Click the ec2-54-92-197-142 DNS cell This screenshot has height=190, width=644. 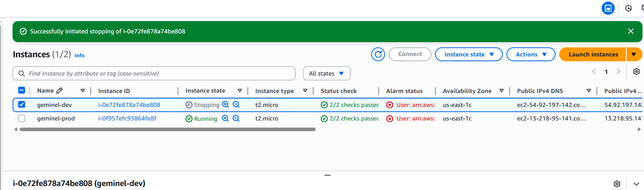point(551,105)
